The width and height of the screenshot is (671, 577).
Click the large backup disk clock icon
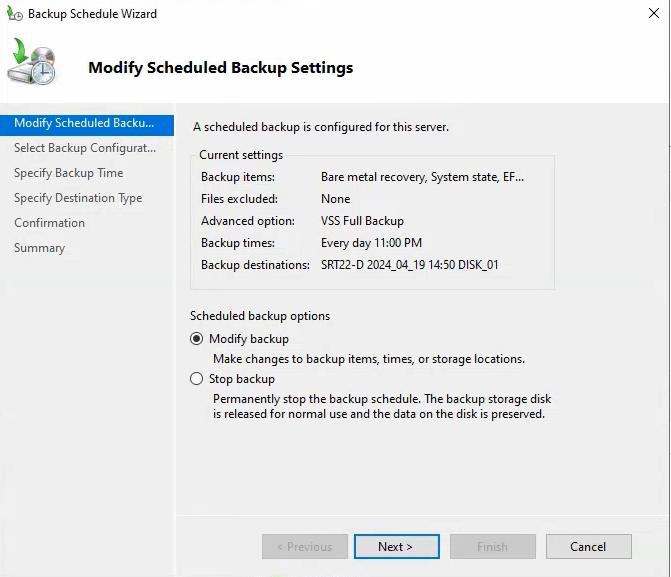pos(32,61)
